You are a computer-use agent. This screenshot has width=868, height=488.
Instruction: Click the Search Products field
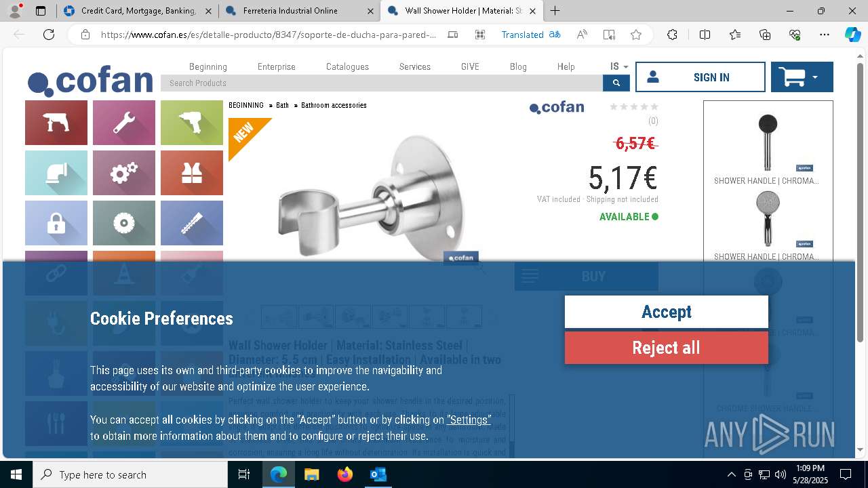point(382,83)
